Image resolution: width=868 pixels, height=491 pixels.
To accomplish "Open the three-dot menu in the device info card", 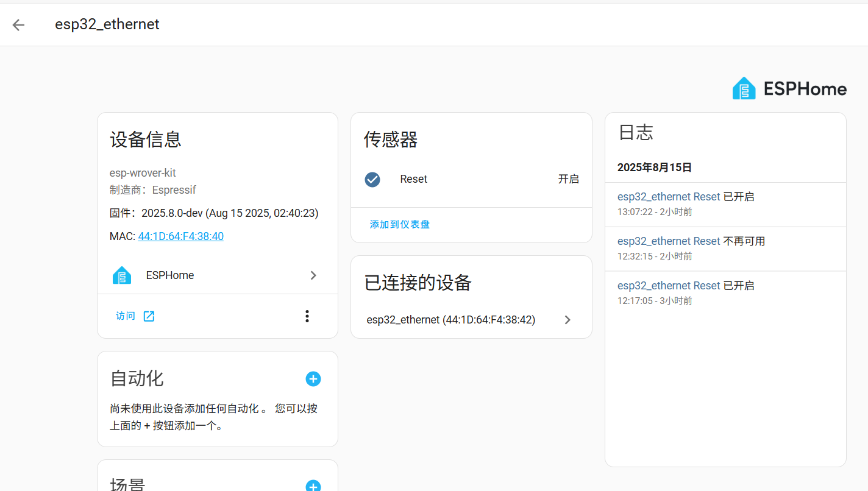I will (307, 316).
